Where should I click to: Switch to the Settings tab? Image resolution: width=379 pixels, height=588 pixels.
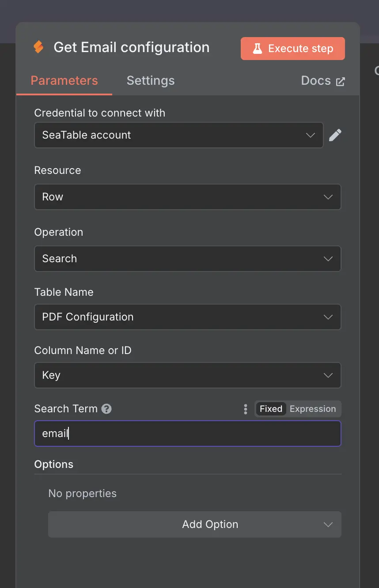[151, 81]
